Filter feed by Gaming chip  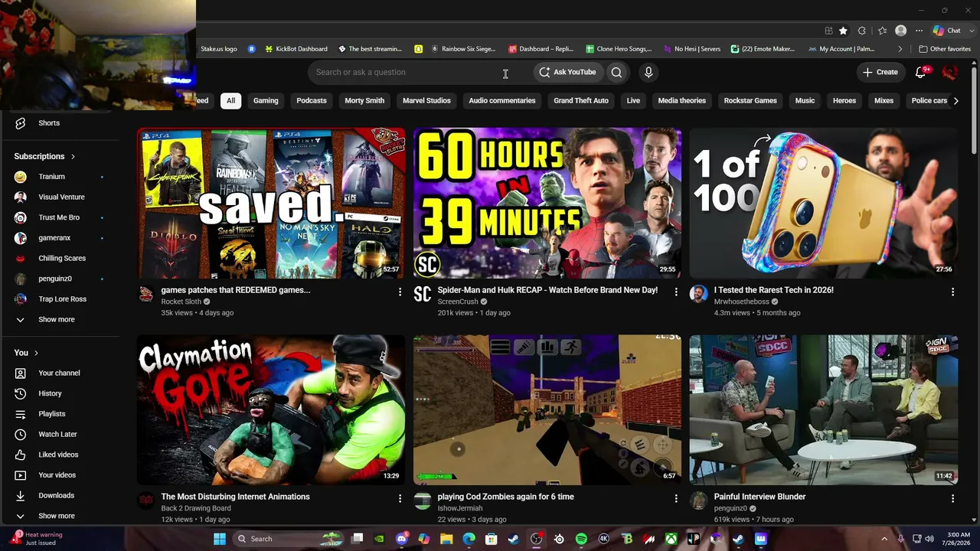(266, 100)
